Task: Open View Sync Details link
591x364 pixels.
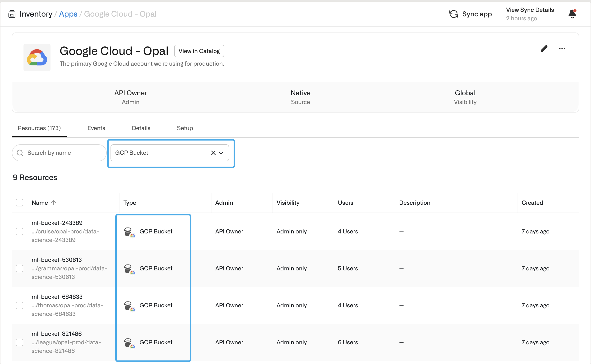Action: click(x=530, y=10)
